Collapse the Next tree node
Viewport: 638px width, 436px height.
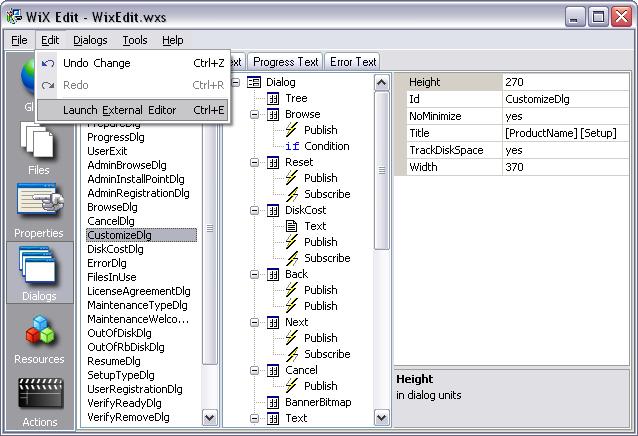254,322
